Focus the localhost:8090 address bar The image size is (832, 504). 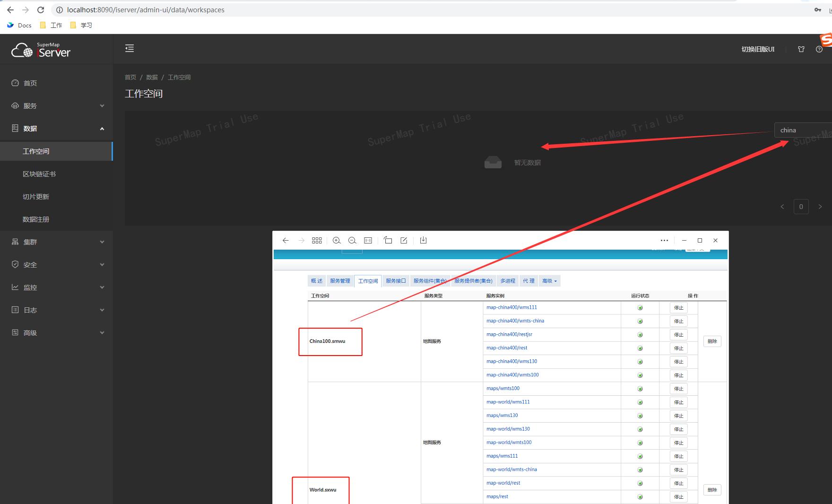pos(146,10)
